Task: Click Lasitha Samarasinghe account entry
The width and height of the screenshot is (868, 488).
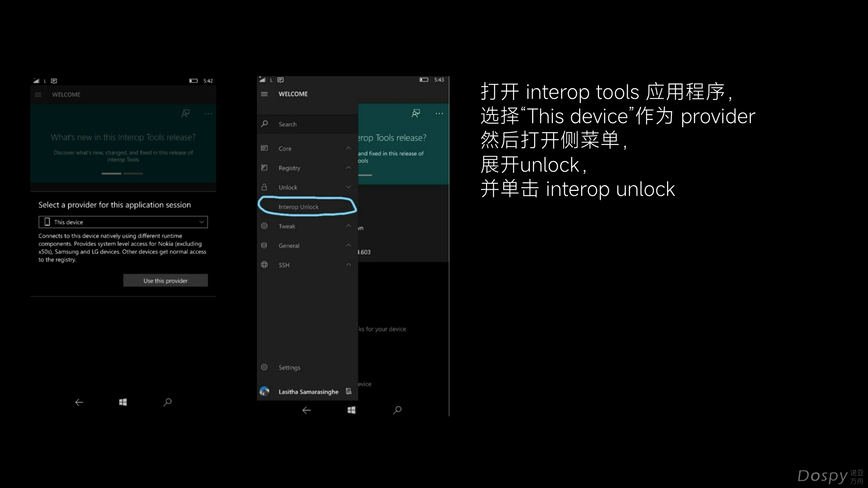Action: 308,392
